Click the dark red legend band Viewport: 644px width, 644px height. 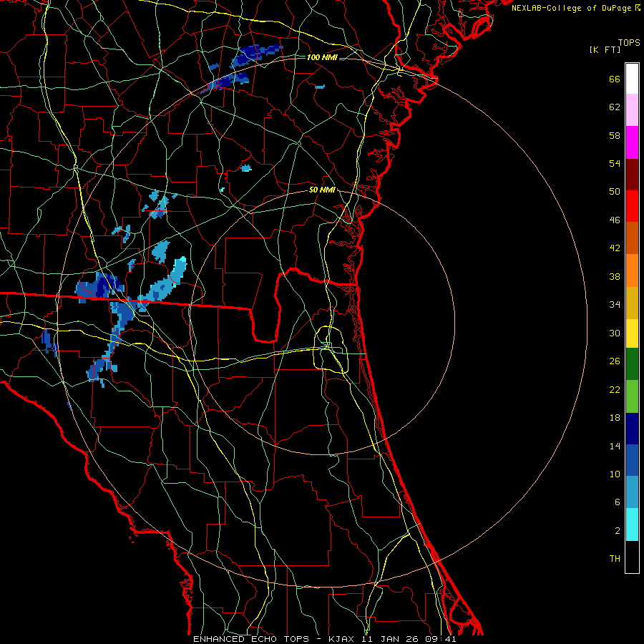(x=632, y=175)
